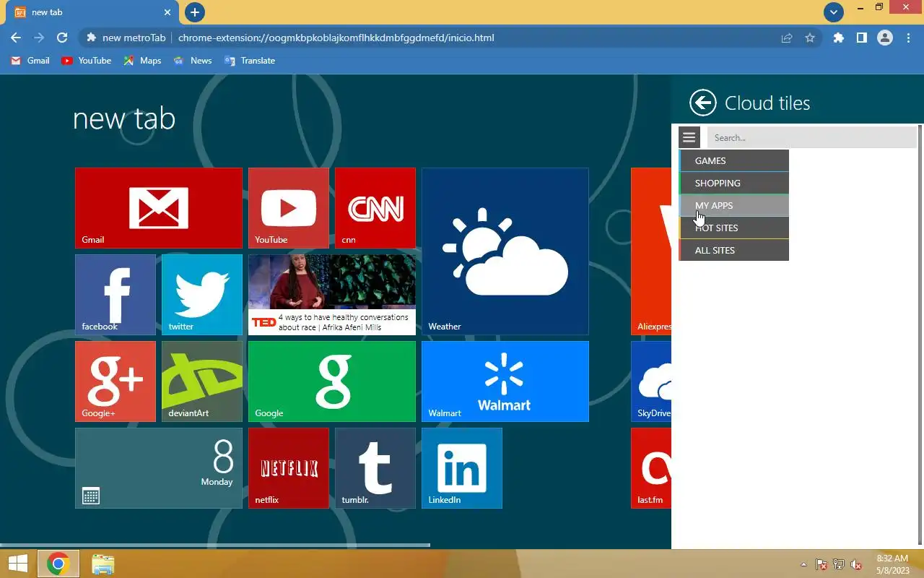Open the TED talk tile
This screenshot has height=578, width=924.
click(x=332, y=295)
